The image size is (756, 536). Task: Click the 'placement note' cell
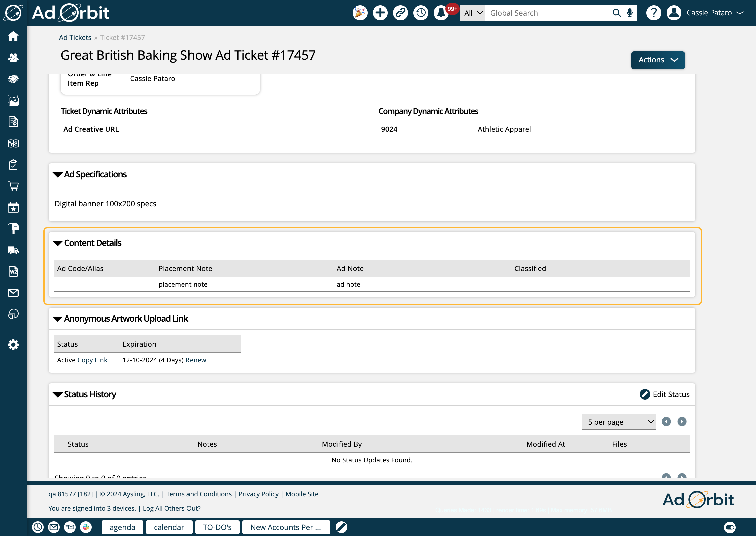[x=183, y=284]
